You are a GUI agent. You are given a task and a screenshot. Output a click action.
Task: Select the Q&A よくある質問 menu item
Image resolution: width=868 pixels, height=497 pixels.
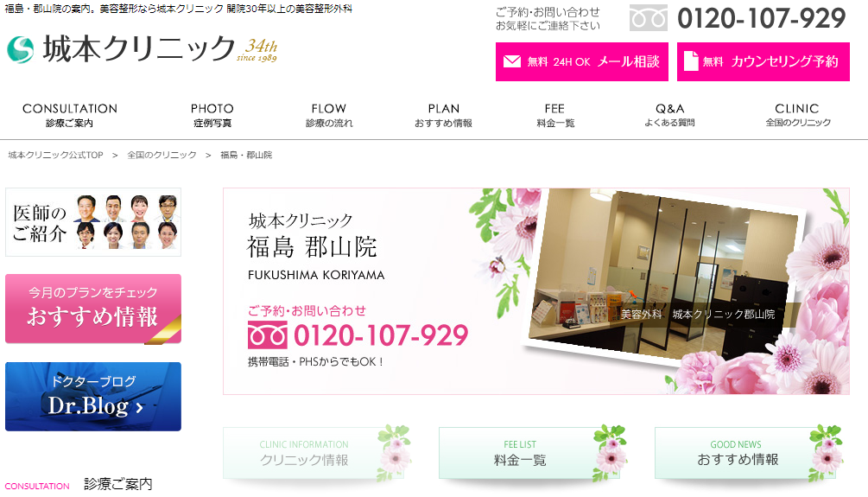point(669,115)
